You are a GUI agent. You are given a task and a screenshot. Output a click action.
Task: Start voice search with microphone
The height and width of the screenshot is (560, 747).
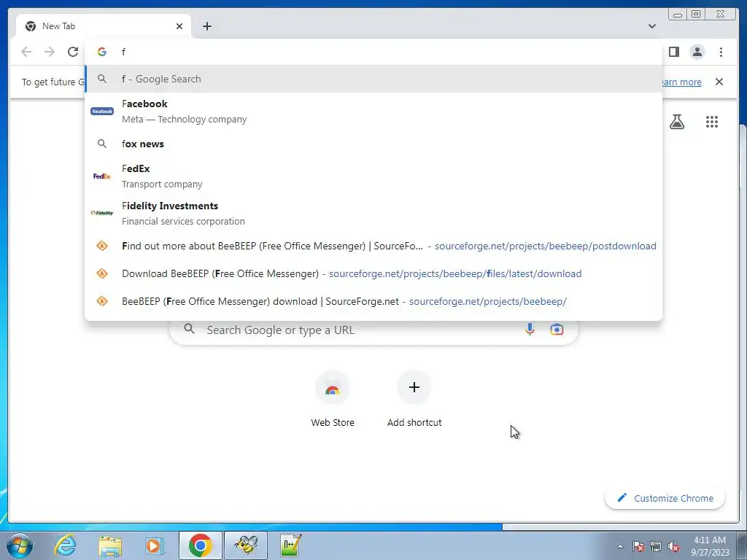[x=530, y=329]
